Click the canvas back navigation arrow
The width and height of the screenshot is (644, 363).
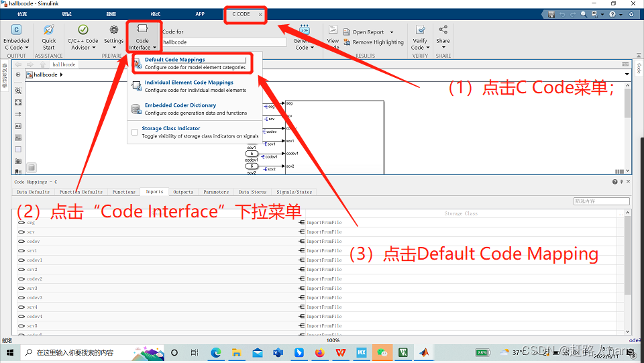[x=18, y=64]
